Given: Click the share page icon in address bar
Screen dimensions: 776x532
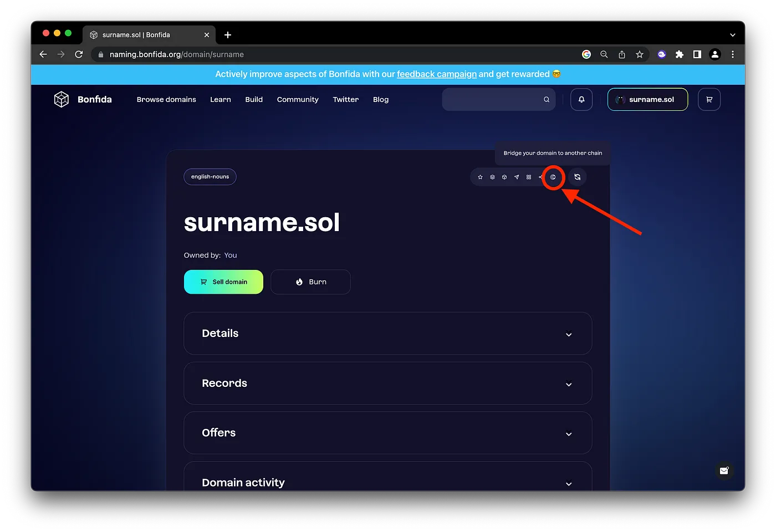Looking at the screenshot, I should pyautogui.click(x=622, y=54).
